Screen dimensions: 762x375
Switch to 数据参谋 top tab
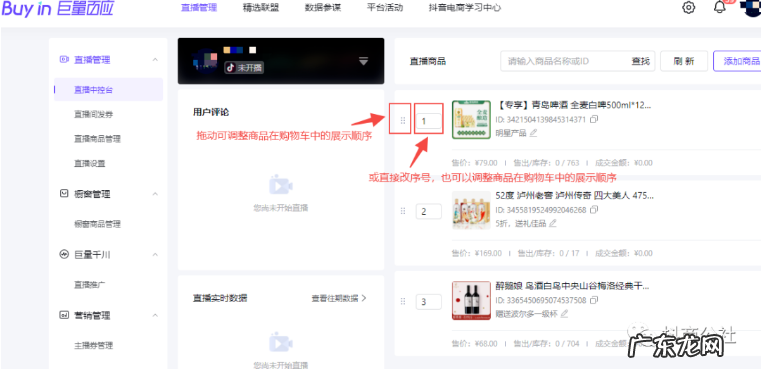click(323, 8)
